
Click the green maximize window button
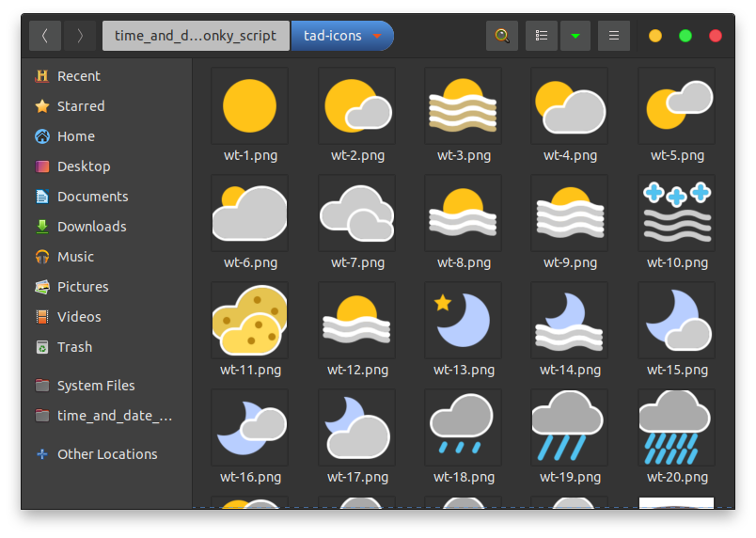[x=685, y=36]
